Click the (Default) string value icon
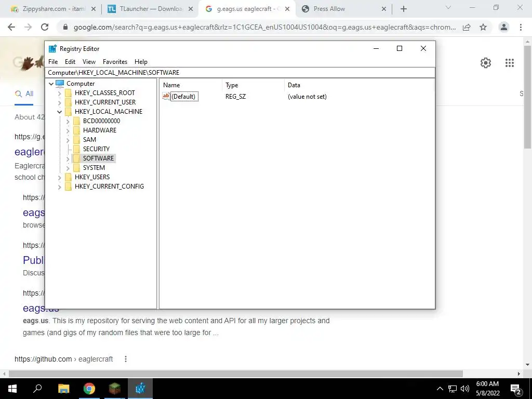Image resolution: width=532 pixels, height=399 pixels. point(166,96)
